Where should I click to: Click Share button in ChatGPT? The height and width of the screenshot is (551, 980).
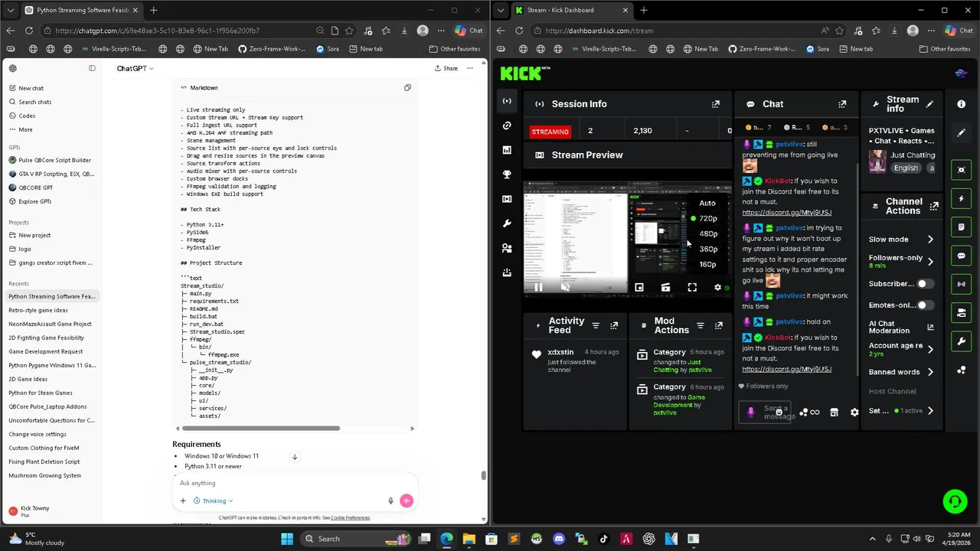click(x=446, y=68)
